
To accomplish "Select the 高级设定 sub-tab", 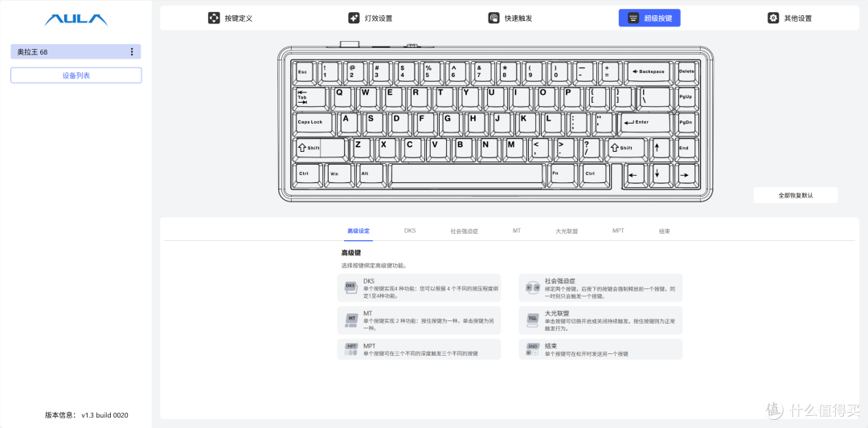I will point(358,230).
